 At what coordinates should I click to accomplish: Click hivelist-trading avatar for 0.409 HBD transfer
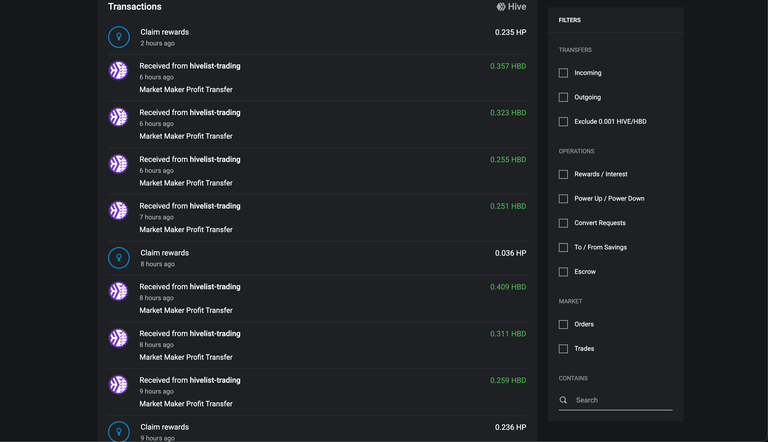tap(118, 291)
